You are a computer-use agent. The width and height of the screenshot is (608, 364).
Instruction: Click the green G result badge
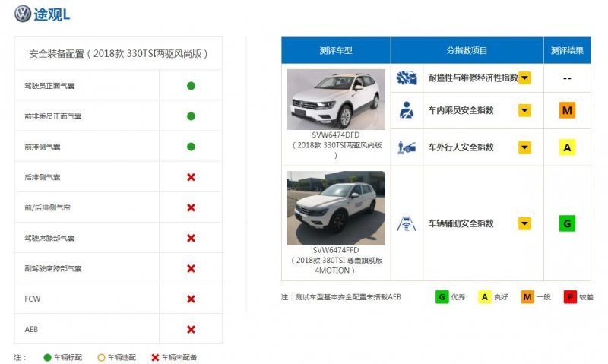[x=567, y=223]
